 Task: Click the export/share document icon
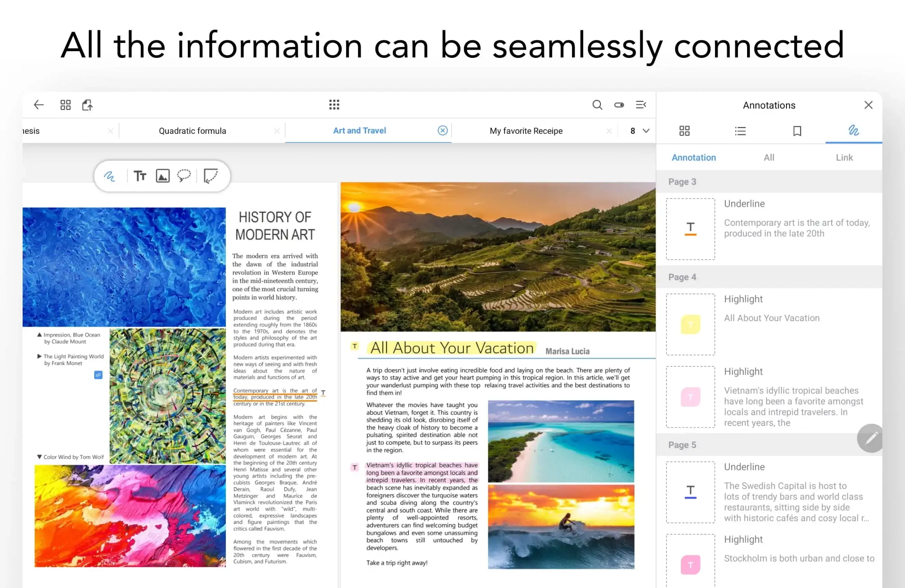click(x=87, y=105)
